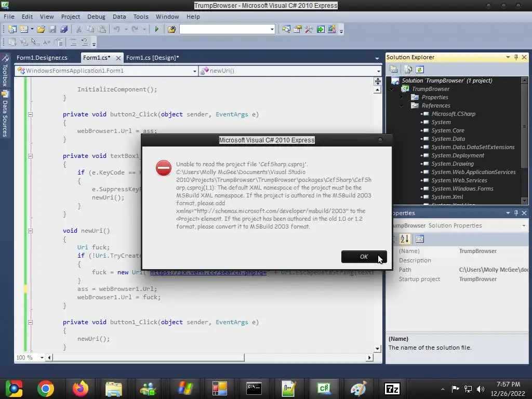This screenshot has width=532, height=399.
Task: Open the 100 % zoom dropdown
Action: [42, 357]
